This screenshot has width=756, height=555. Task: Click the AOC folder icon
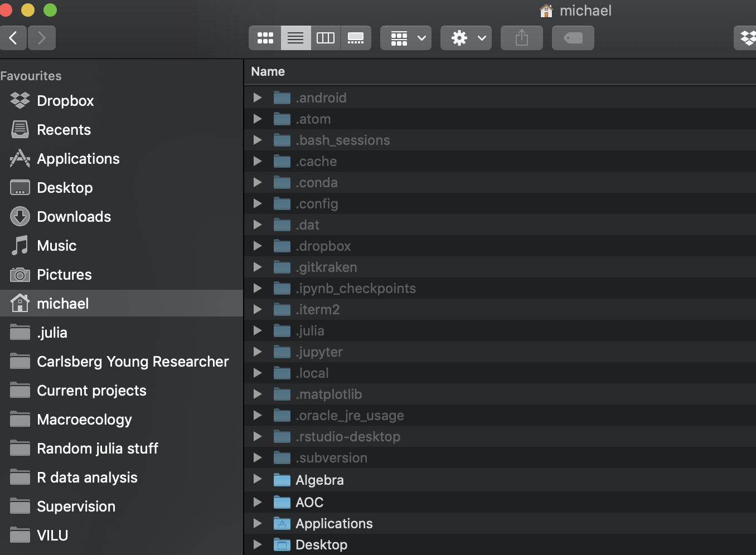282,502
